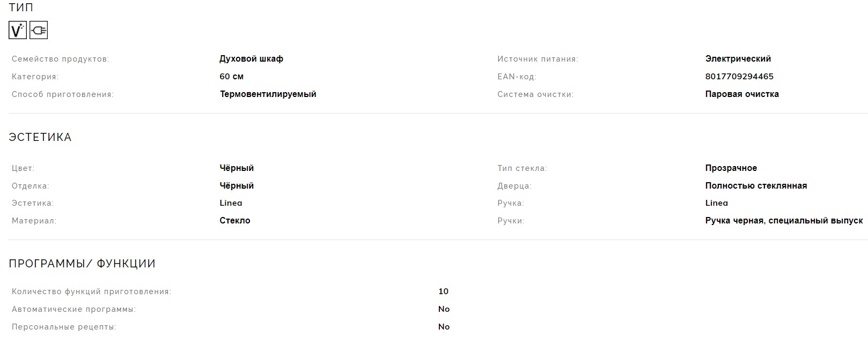Select the EAN code value 8017709294465

click(x=739, y=77)
